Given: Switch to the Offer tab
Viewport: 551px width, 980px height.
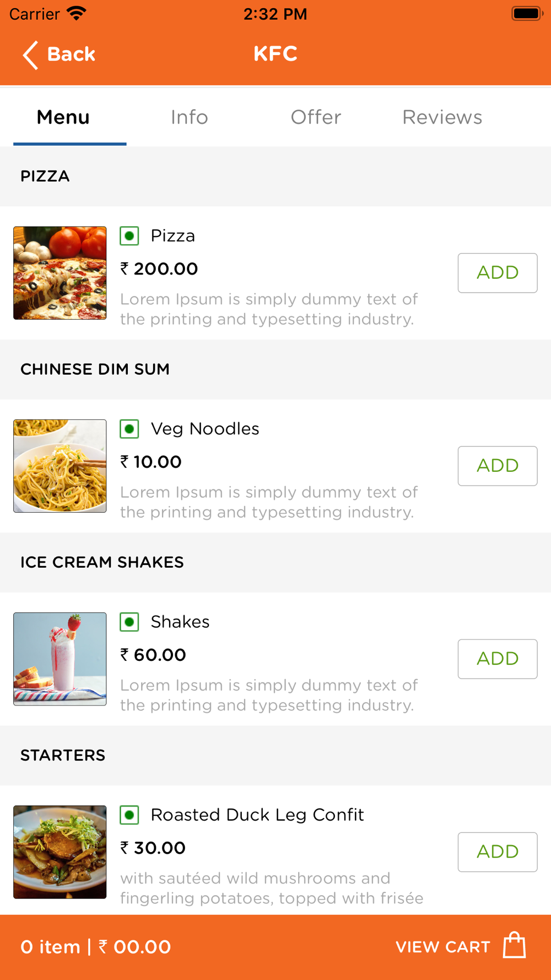Looking at the screenshot, I should point(316,117).
